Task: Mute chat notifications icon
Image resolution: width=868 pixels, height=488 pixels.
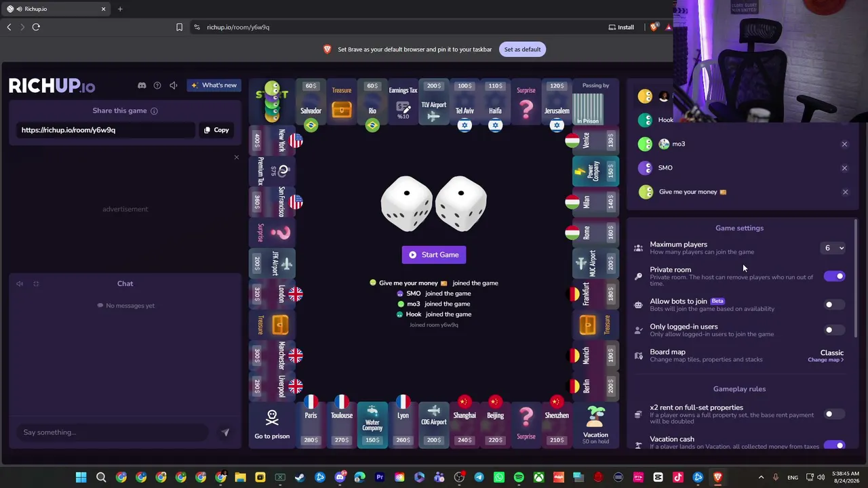Action: (20, 284)
